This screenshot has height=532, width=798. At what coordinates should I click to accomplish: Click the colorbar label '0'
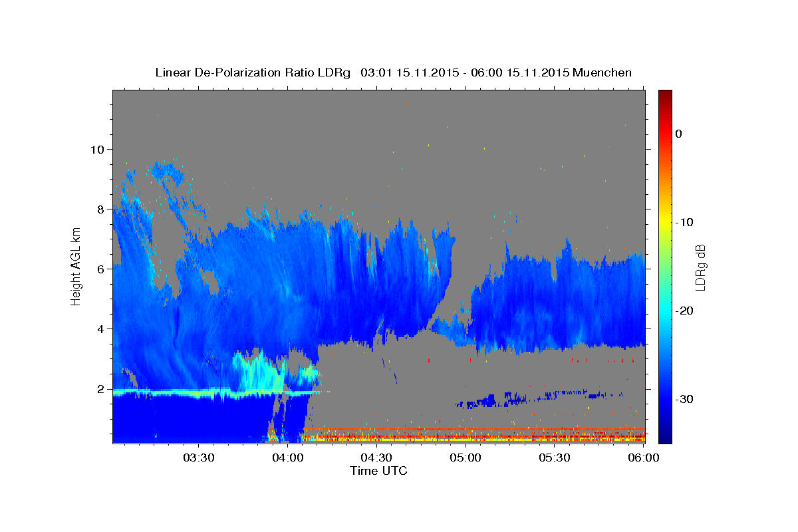pyautogui.click(x=678, y=134)
